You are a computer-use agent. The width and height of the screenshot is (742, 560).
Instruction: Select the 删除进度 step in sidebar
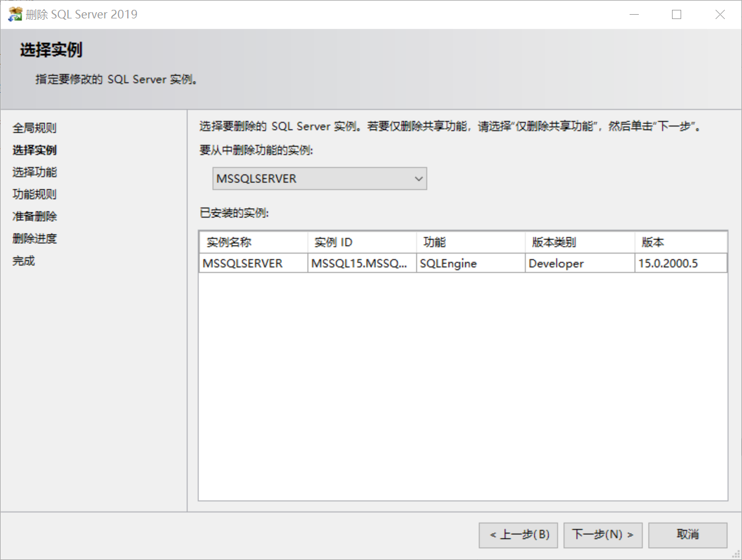point(34,239)
